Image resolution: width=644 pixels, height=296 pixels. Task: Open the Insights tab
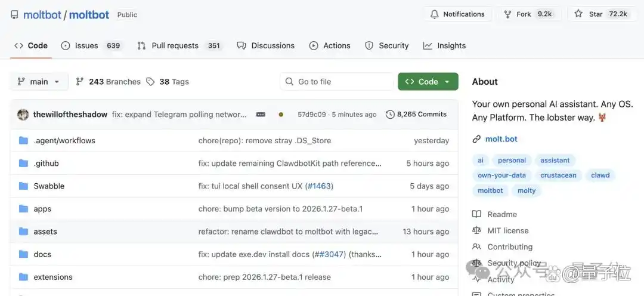tap(444, 45)
